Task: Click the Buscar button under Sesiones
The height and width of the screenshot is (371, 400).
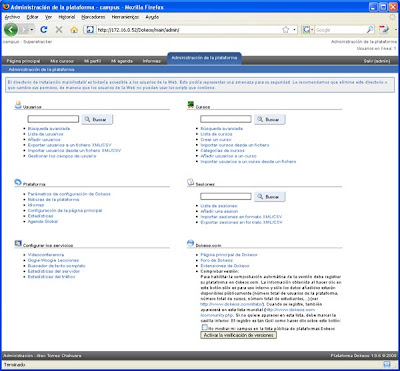Action: tap(270, 197)
